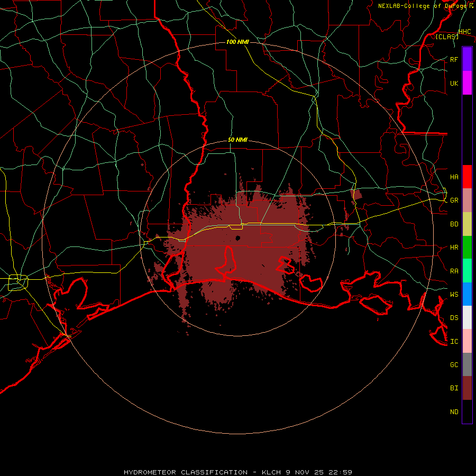Click the HYDROMETEOR CLASSIFICATION caption text

186,472
